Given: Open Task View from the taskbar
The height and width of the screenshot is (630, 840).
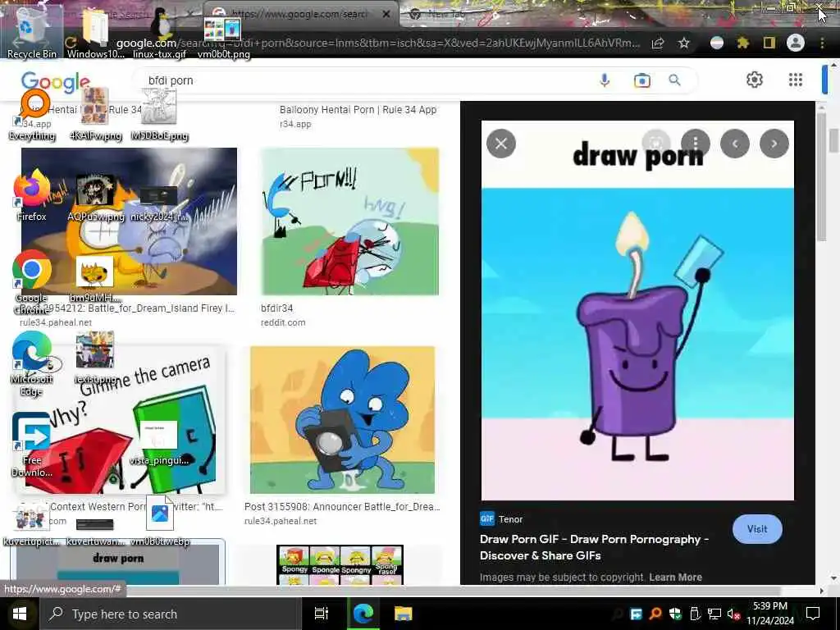Looking at the screenshot, I should click(322, 614).
